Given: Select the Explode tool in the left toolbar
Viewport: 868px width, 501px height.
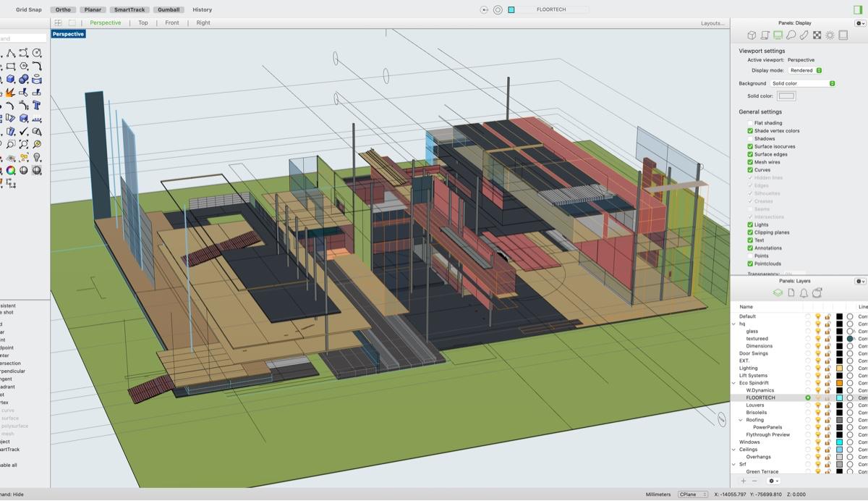Looking at the screenshot, I should click(x=10, y=92).
